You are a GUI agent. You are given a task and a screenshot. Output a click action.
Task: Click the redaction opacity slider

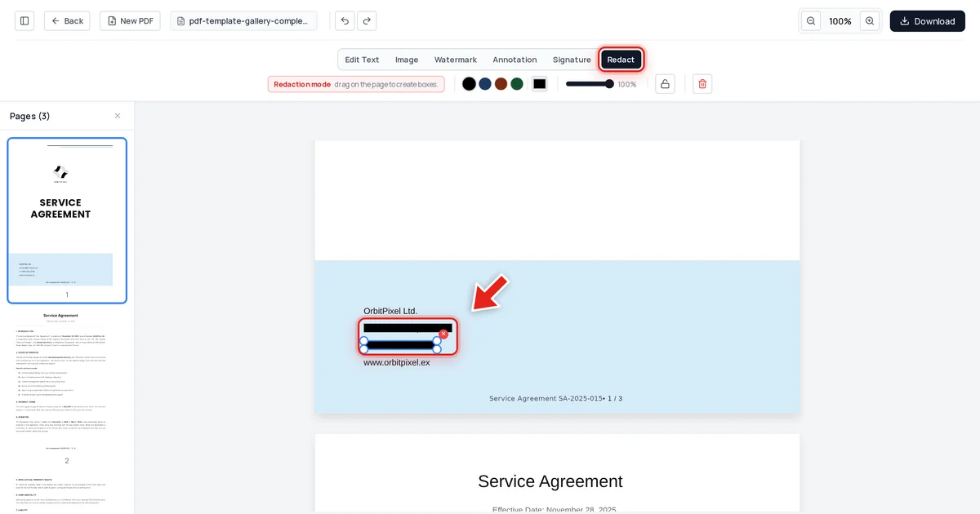590,84
